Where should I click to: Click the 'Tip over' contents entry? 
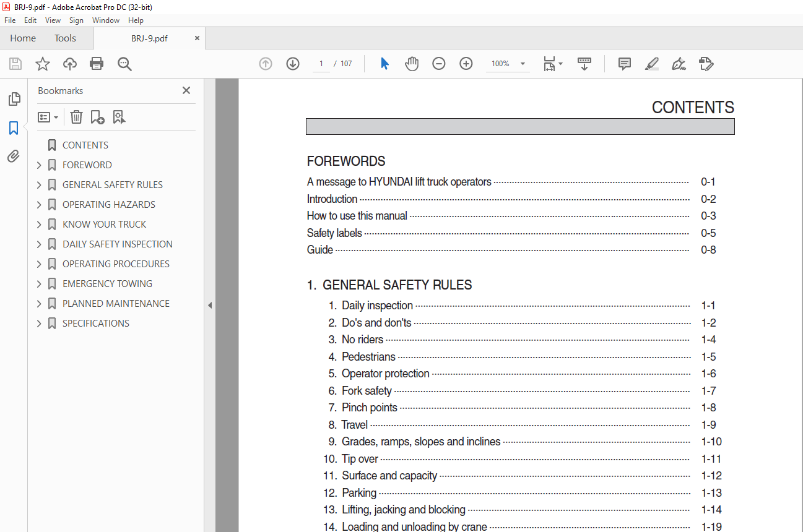click(x=360, y=459)
